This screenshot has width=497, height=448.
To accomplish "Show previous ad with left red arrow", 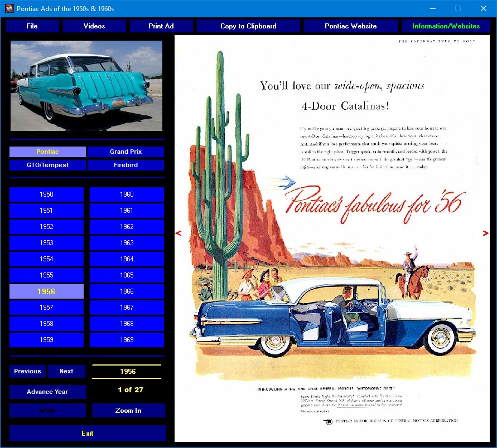I will pyautogui.click(x=178, y=233).
